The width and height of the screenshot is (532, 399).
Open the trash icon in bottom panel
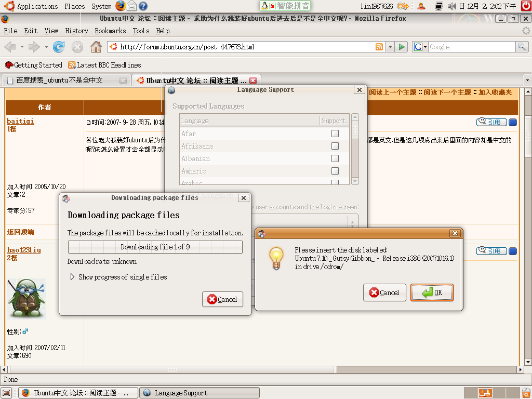coord(526,393)
